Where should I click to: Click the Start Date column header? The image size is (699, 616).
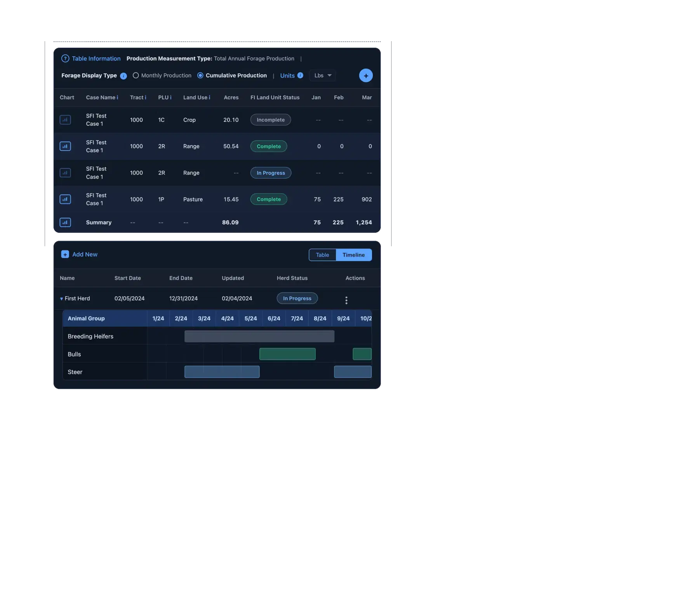point(128,278)
